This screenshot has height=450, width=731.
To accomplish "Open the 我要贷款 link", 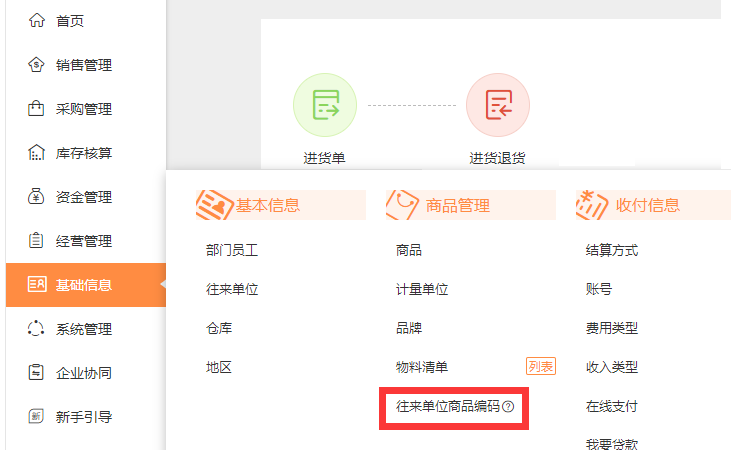I will pyautogui.click(x=612, y=443).
